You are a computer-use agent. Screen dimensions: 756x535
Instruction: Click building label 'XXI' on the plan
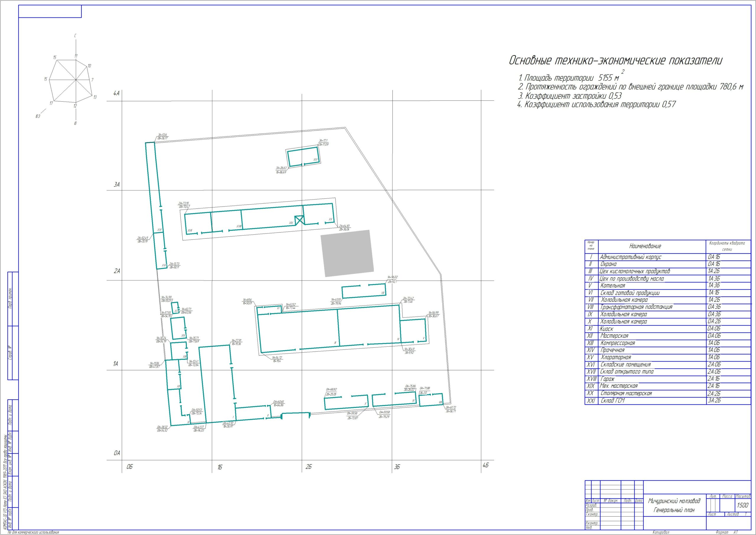(315, 160)
